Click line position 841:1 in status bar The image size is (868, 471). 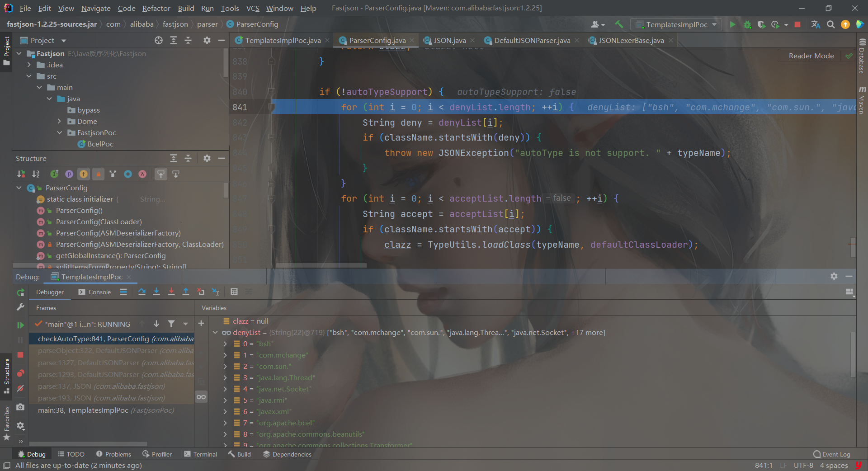point(764,466)
